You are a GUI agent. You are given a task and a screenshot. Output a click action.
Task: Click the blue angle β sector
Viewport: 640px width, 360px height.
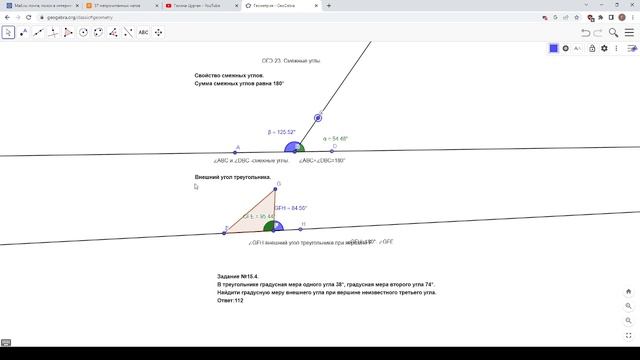tap(291, 147)
